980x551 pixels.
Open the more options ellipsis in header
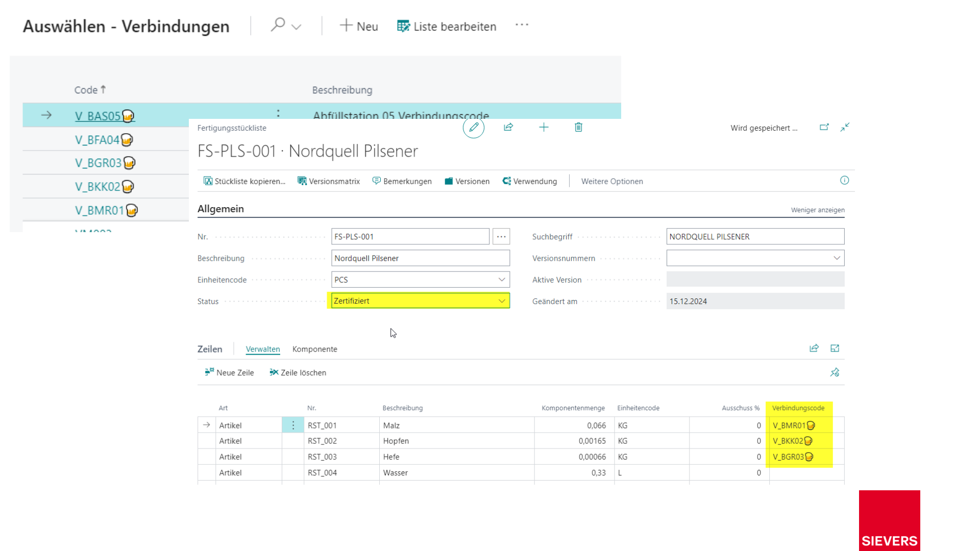pos(522,24)
